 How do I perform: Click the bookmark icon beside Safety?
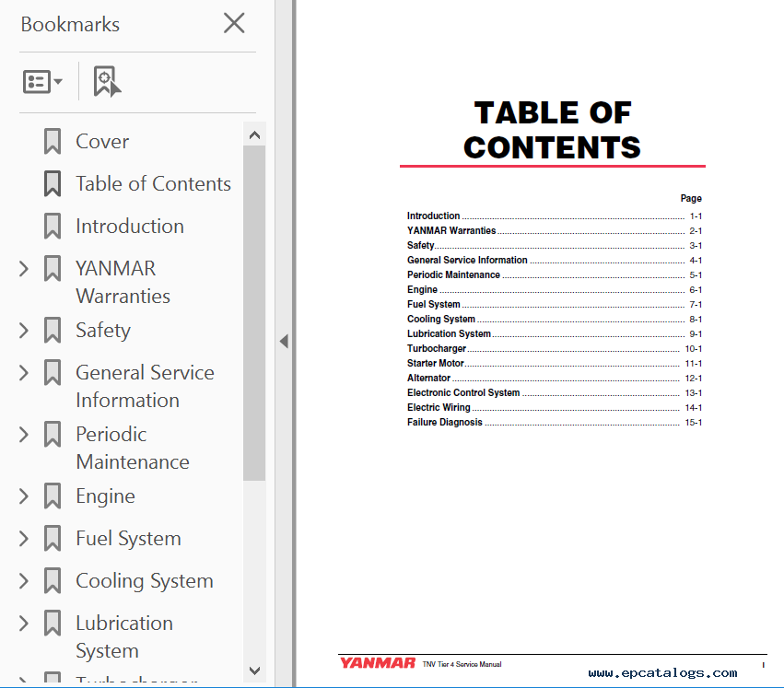pos(53,331)
